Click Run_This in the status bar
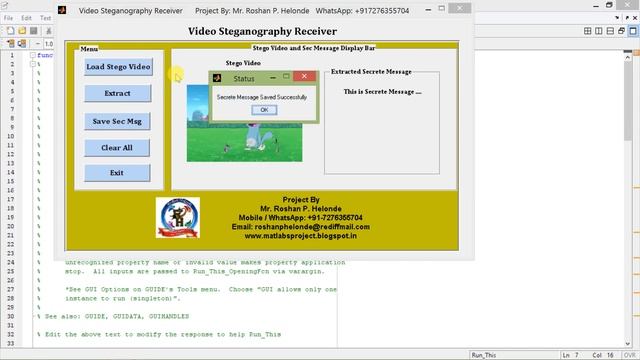The height and width of the screenshot is (360, 640). point(484,355)
